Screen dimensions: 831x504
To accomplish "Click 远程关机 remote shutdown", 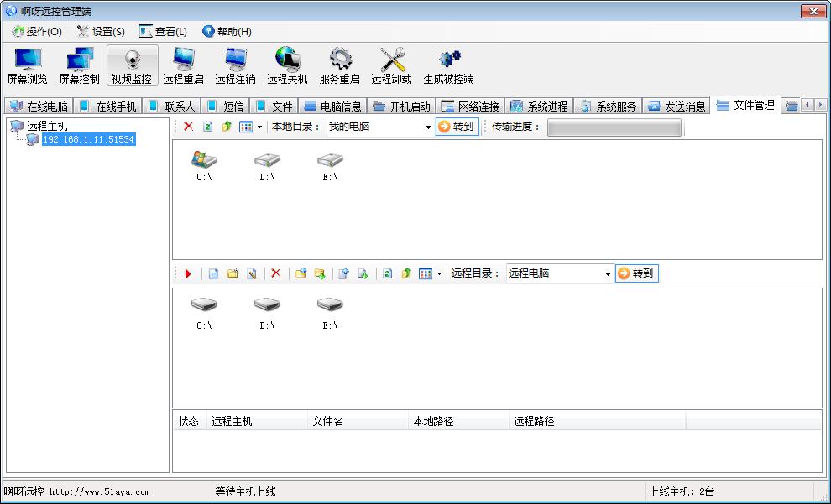I will point(287,65).
